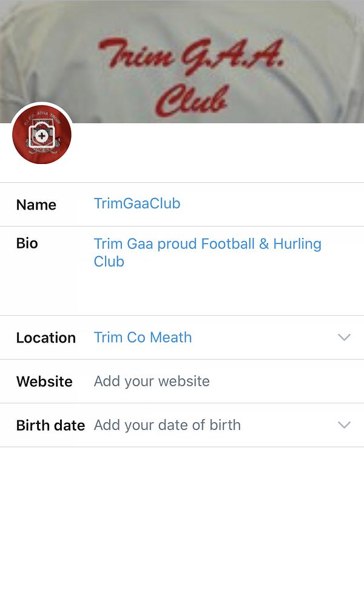Select the Birth date label

pos(50,425)
